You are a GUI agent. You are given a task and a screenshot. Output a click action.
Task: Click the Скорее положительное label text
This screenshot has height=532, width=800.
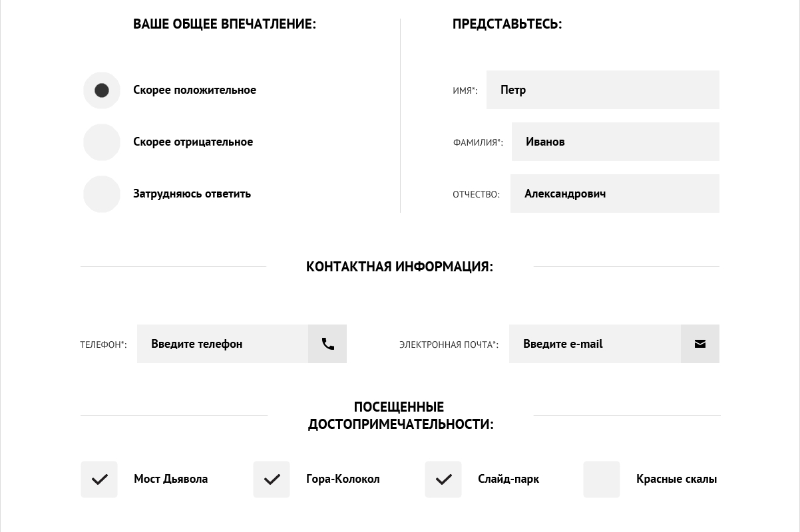click(x=194, y=90)
